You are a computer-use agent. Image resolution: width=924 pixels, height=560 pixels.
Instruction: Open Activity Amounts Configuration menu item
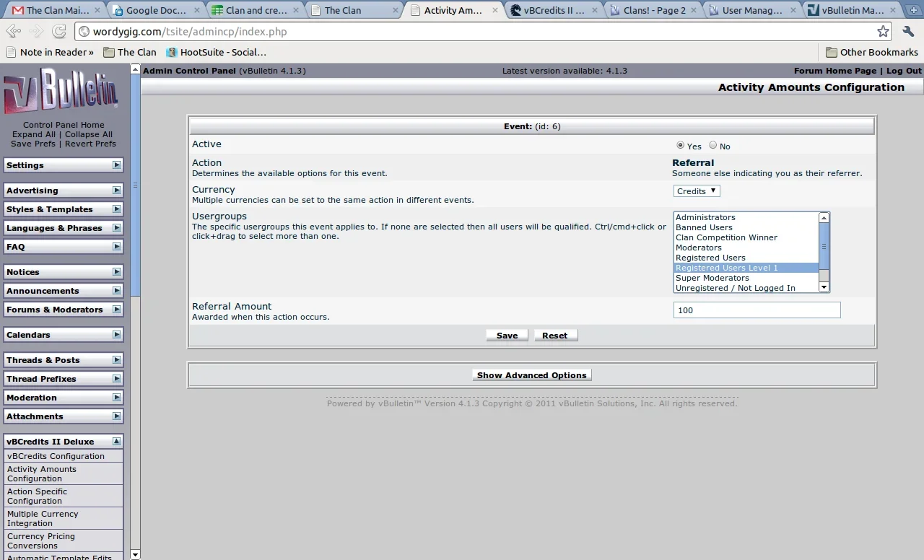pyautogui.click(x=64, y=473)
